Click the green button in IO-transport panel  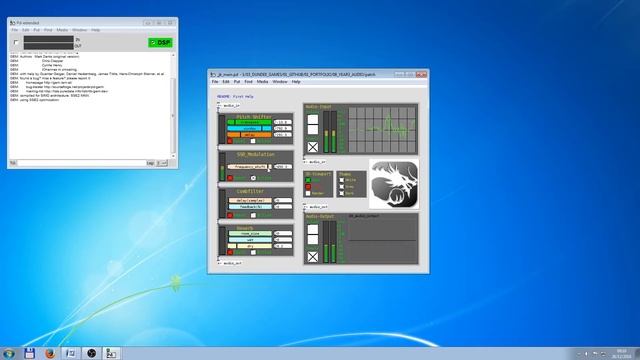[308, 180]
